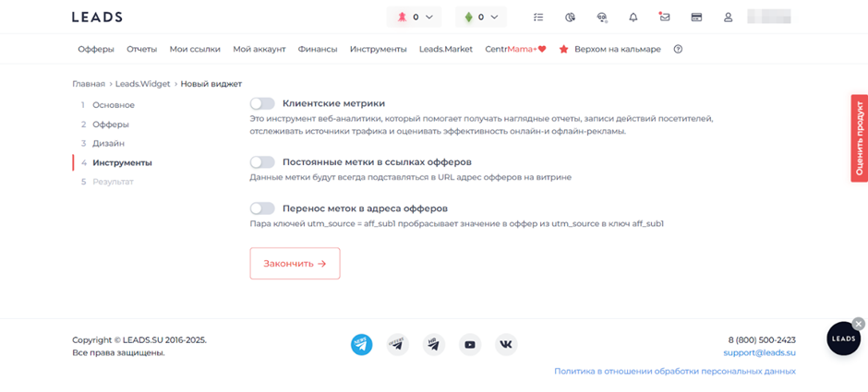Screen dimensions: 868x392
Task: Click the blurred account name
Action: (769, 17)
